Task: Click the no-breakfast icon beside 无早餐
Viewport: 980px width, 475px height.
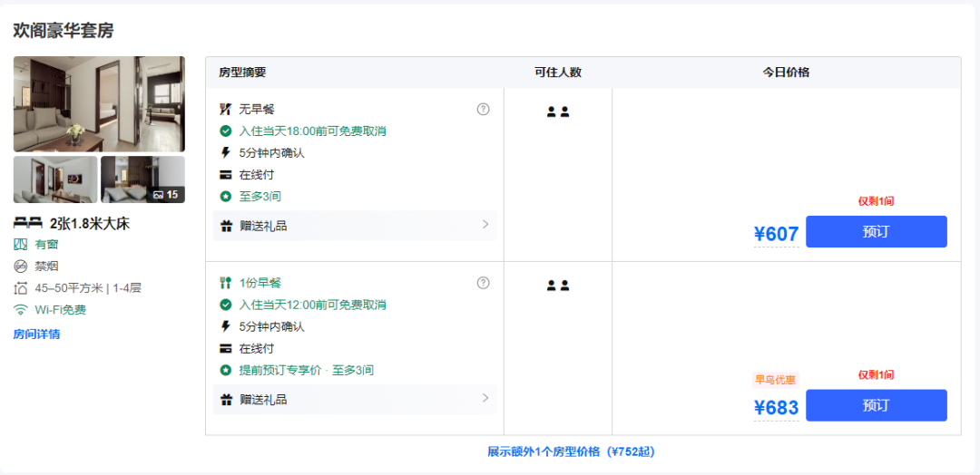Action: tap(226, 109)
